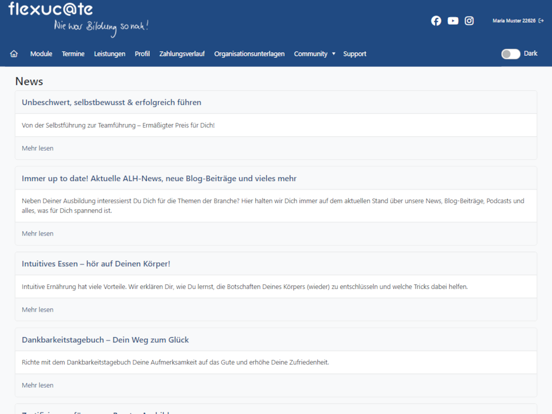Click Mehr lesen under Intuitives Essen article

coord(38,309)
